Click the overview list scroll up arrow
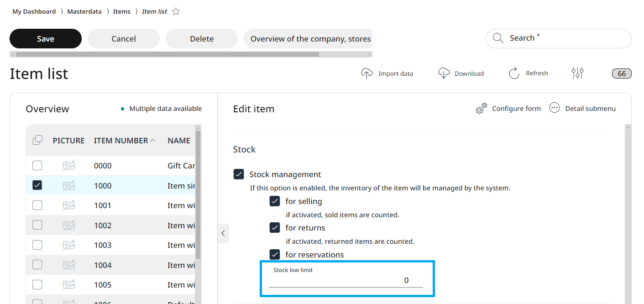Viewport: 644px width, 304px height. coord(198,128)
